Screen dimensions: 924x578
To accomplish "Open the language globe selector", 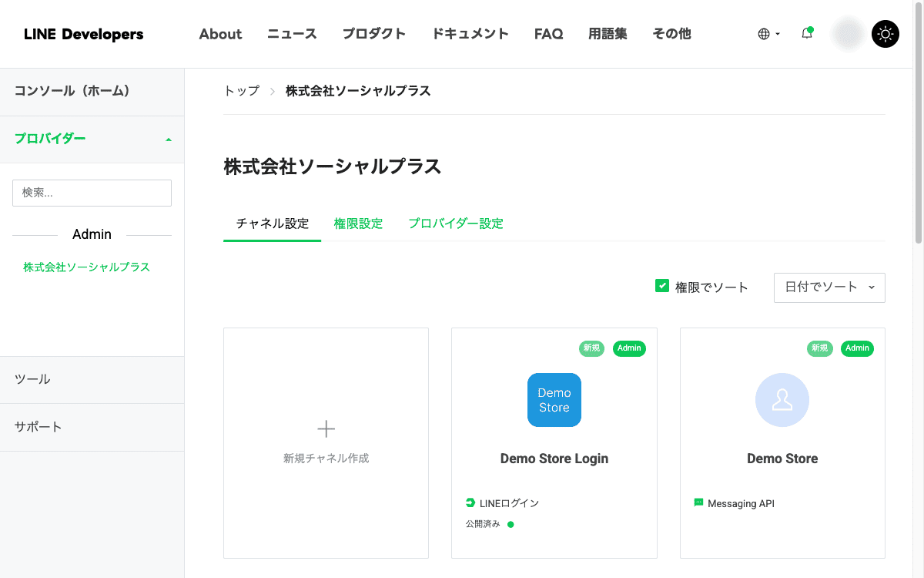I will (x=768, y=34).
